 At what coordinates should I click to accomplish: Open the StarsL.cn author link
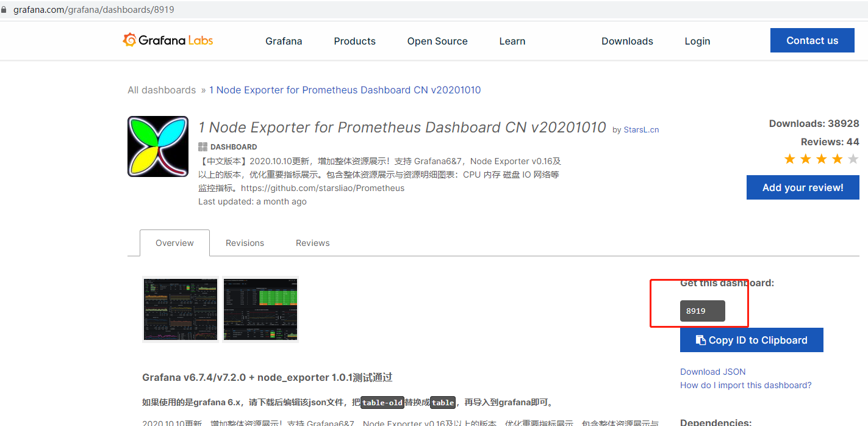(641, 130)
